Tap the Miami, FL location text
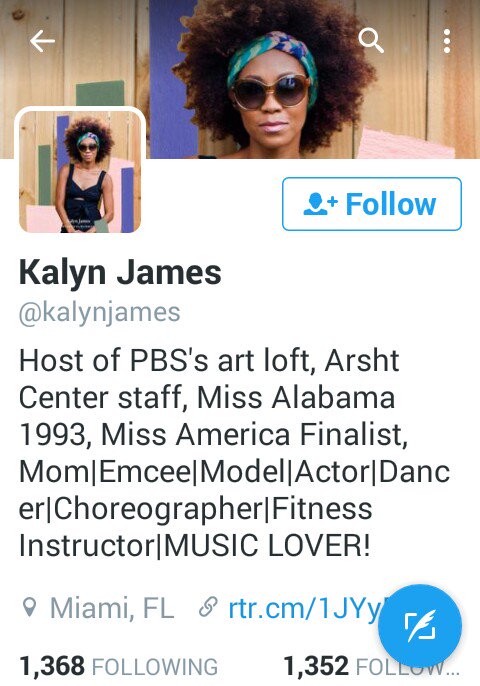The height and width of the screenshot is (686, 480). point(112,608)
